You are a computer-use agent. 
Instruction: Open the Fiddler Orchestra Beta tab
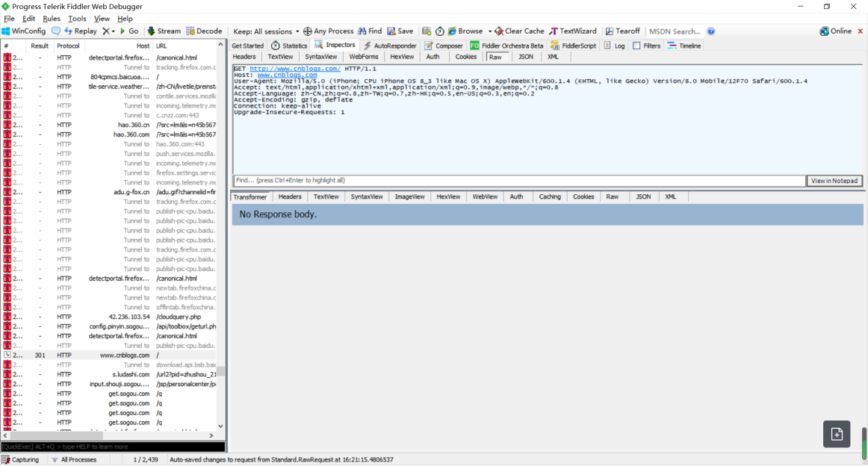click(506, 46)
